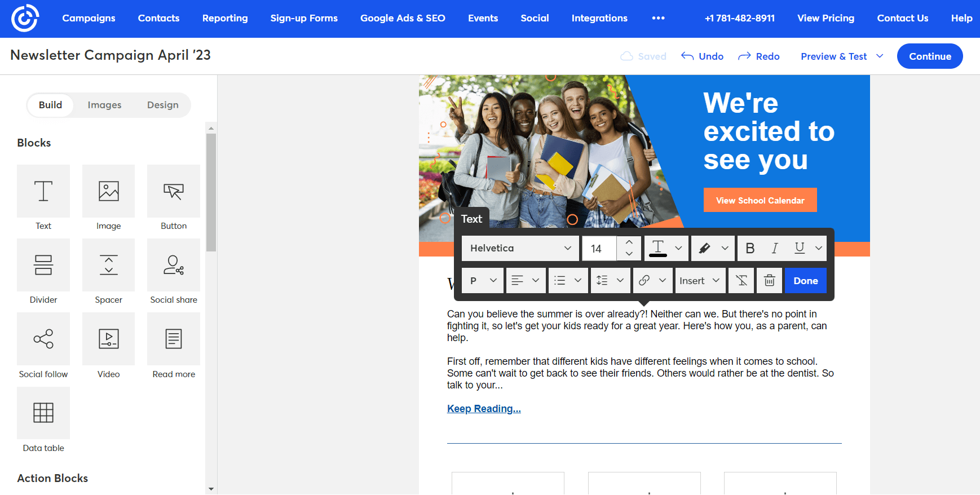
Task: Toggle italic formatting
Action: [775, 248]
